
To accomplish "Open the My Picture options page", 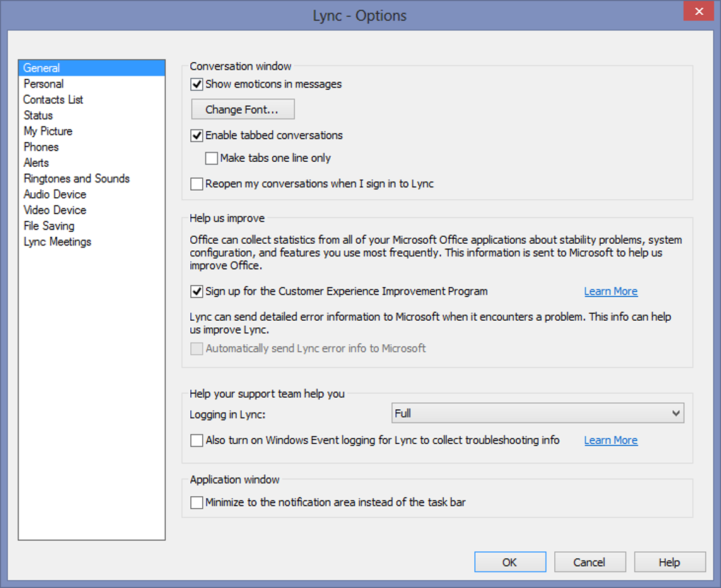I will pos(48,131).
